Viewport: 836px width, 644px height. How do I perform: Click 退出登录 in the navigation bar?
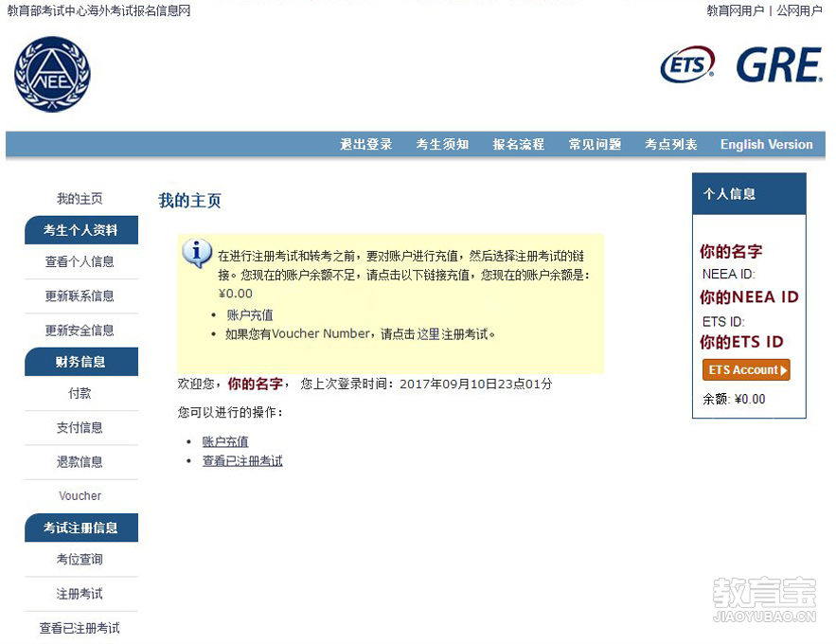[366, 145]
